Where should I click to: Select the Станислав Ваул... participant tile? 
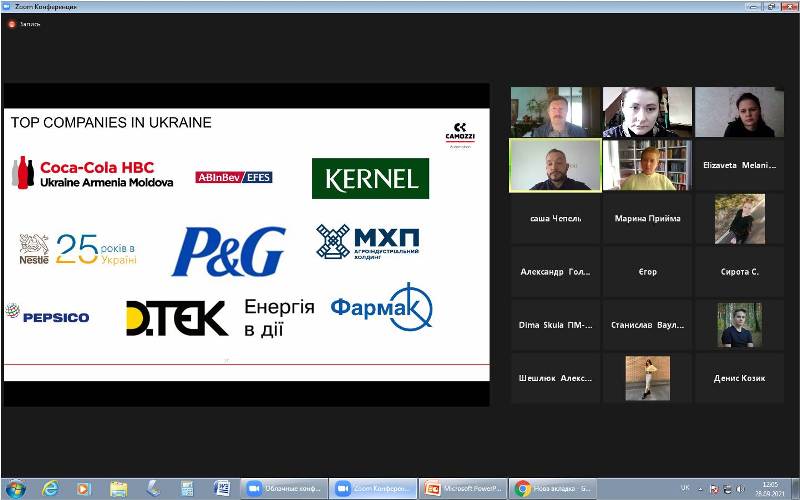(647, 325)
